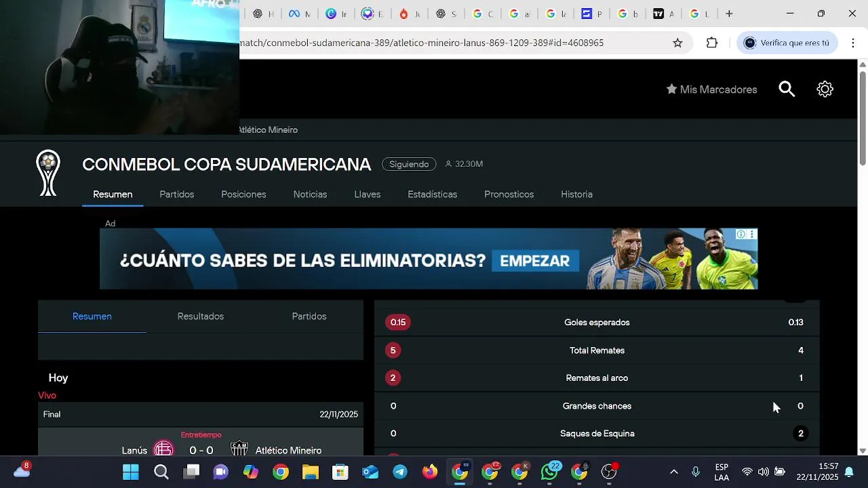Screen dimensions: 868x488
Task: Select the Resumen tab in left panel
Action: (92, 317)
